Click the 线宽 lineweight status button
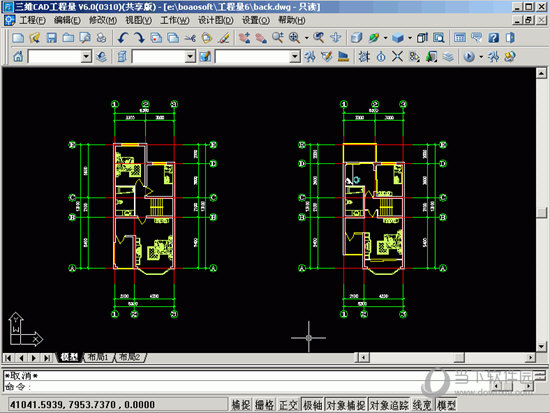The image size is (550, 413). coord(422,405)
